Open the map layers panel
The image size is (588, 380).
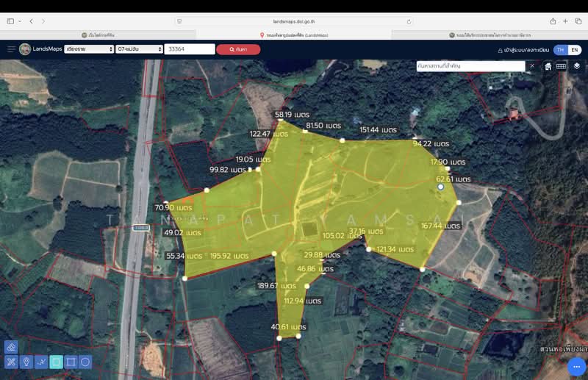click(577, 66)
